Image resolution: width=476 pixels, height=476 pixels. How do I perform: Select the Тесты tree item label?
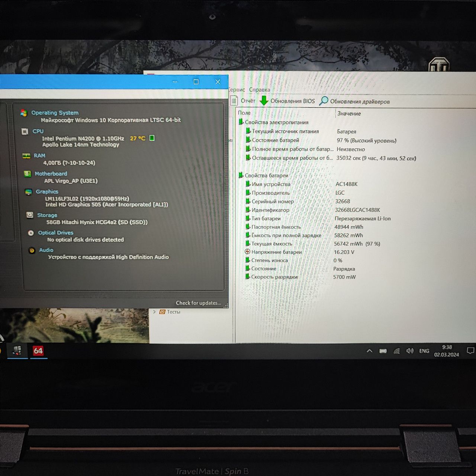174,312
